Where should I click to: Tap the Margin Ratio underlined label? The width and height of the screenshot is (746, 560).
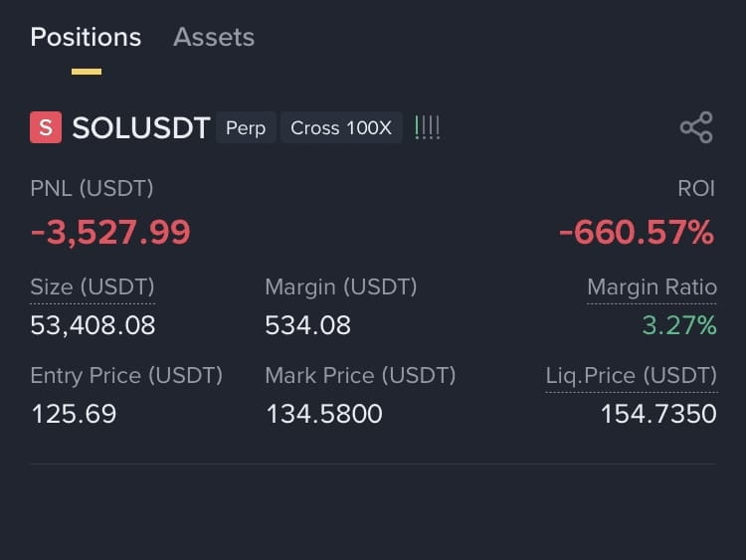652,287
